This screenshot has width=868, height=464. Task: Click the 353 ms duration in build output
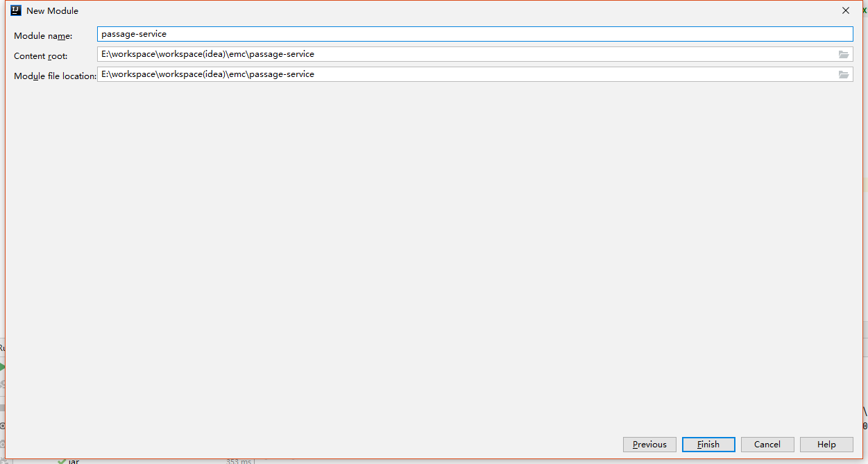tap(238, 461)
